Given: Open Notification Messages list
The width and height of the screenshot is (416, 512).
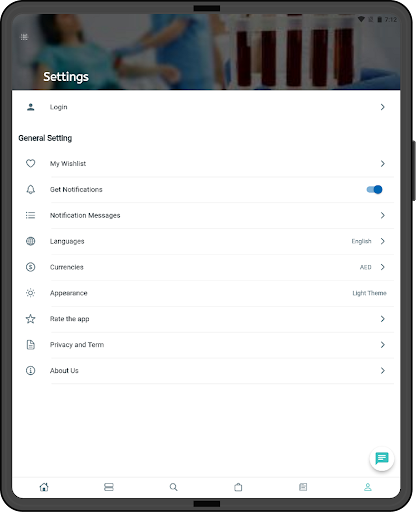Looking at the screenshot, I should click(x=206, y=215).
